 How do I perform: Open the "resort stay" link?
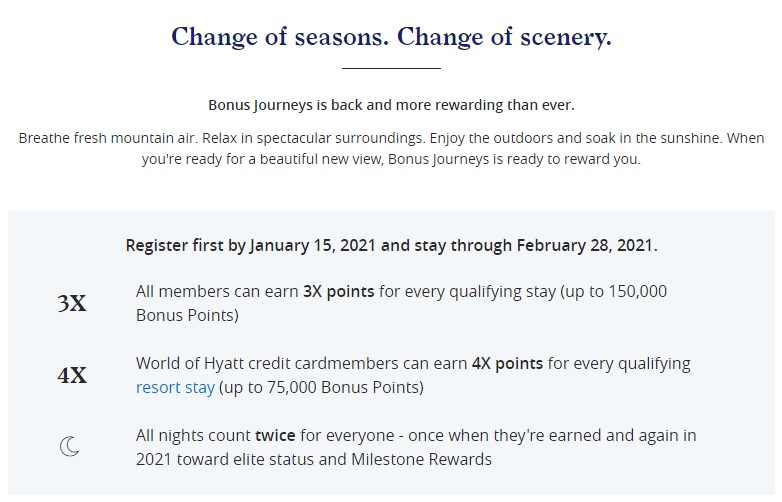(x=175, y=387)
